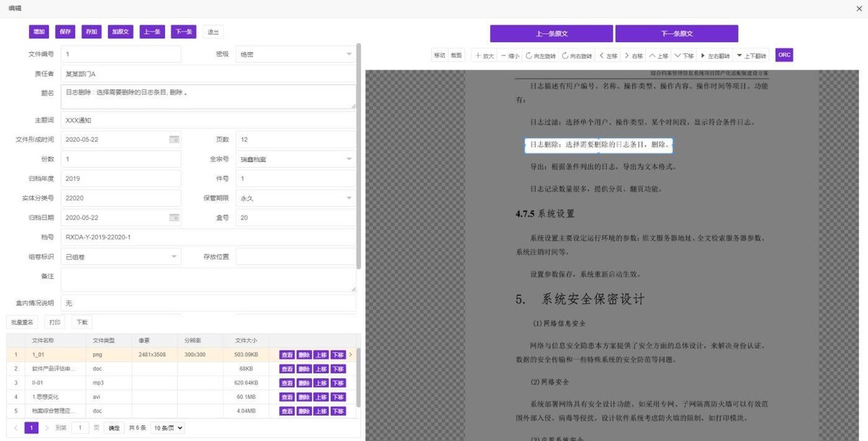This screenshot has height=441, width=868.
Task: Close the 编辑 dialog
Action: [858, 7]
